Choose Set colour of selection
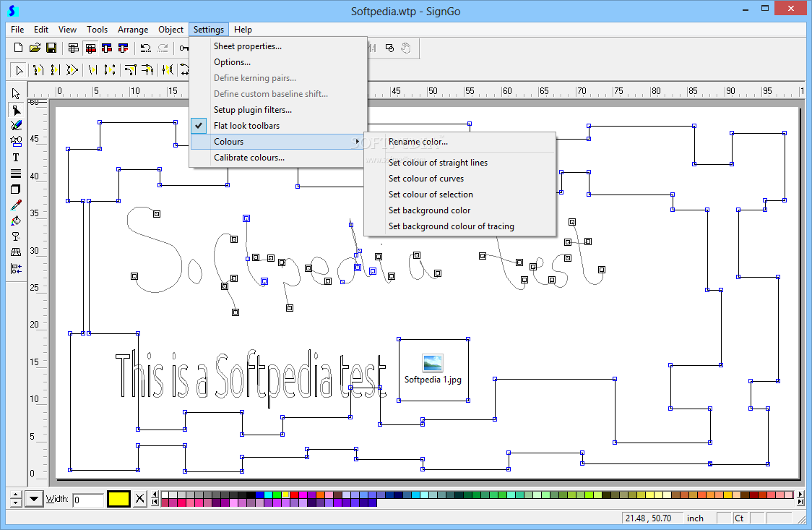812x530 pixels. 460,195
